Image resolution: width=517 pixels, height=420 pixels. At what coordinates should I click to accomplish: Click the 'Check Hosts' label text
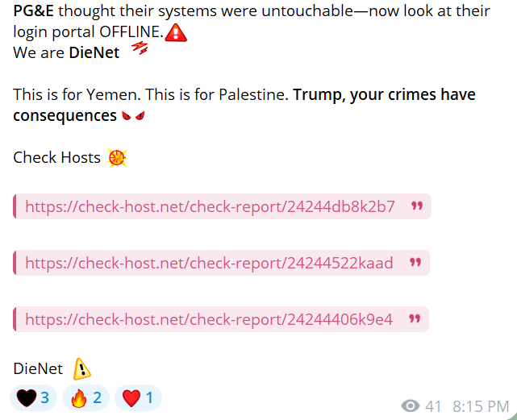(x=56, y=157)
